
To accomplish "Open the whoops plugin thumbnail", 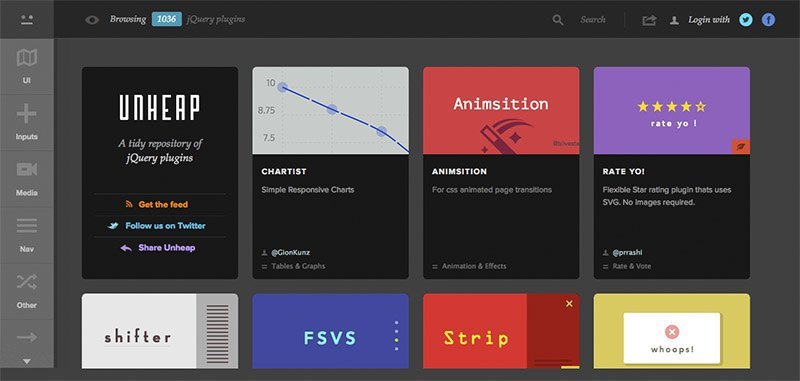I will click(672, 331).
